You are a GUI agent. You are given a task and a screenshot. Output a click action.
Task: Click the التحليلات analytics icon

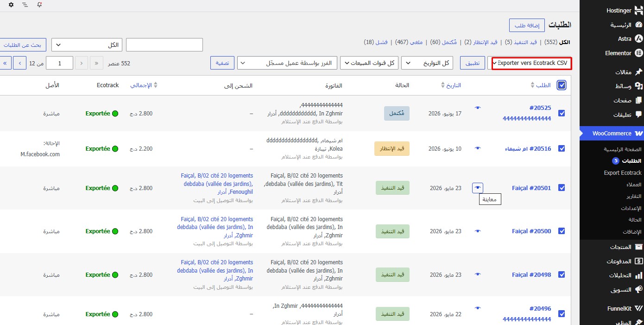coord(638,275)
